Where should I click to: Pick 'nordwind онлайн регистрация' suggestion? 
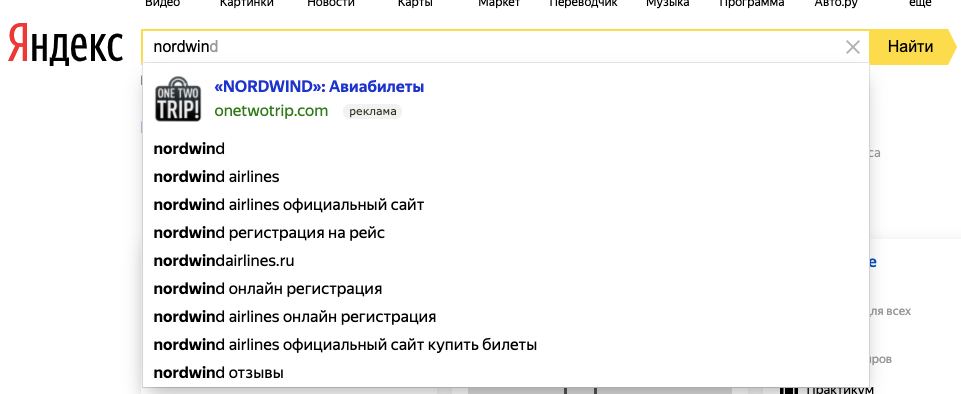point(506,289)
